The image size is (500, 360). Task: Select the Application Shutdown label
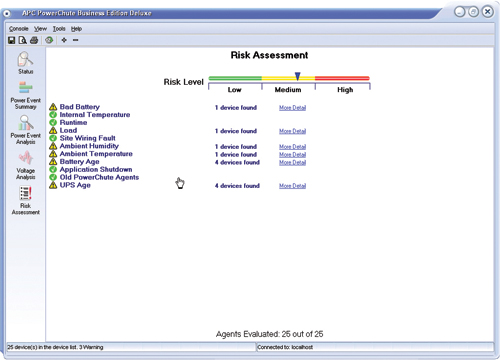tap(96, 170)
